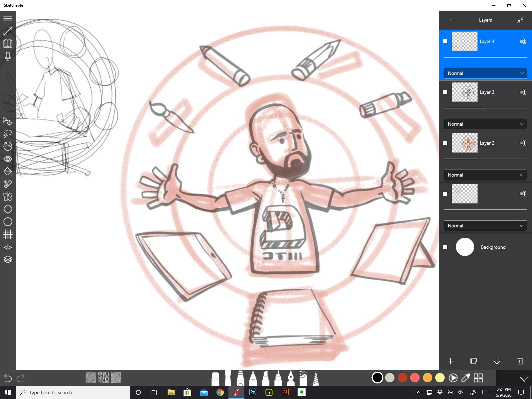Open Layer 4 blend mode Normal dropdown

click(x=485, y=73)
